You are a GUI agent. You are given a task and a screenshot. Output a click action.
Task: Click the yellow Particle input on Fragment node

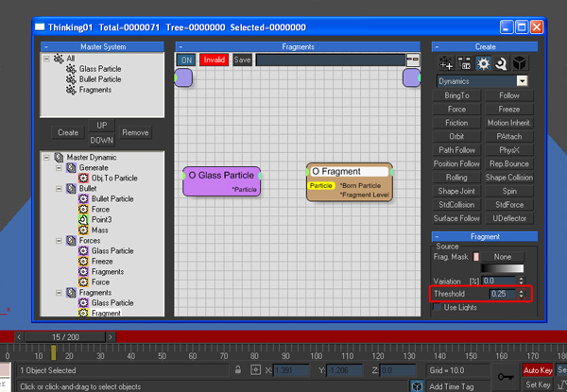[x=320, y=185]
